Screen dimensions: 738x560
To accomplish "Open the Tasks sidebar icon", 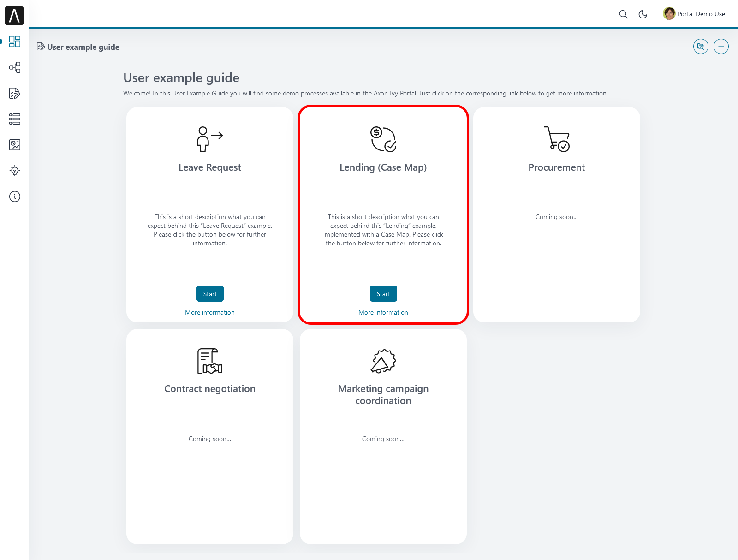I will click(x=15, y=93).
